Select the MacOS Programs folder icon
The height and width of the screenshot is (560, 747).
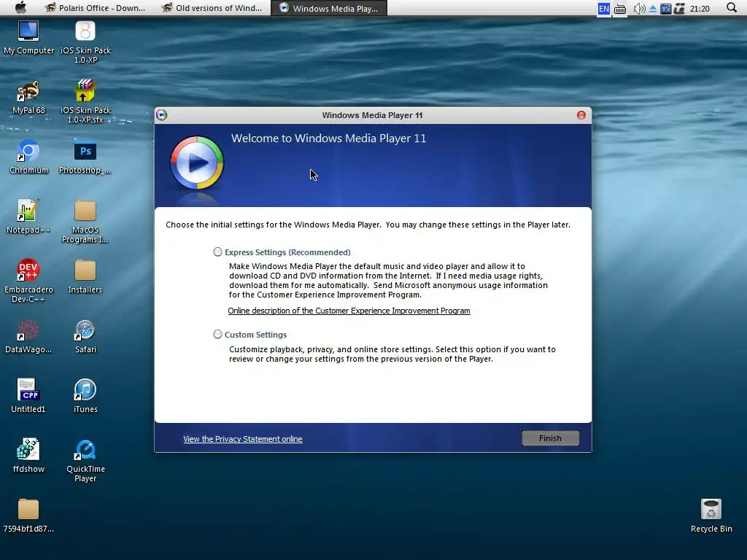tap(85, 222)
